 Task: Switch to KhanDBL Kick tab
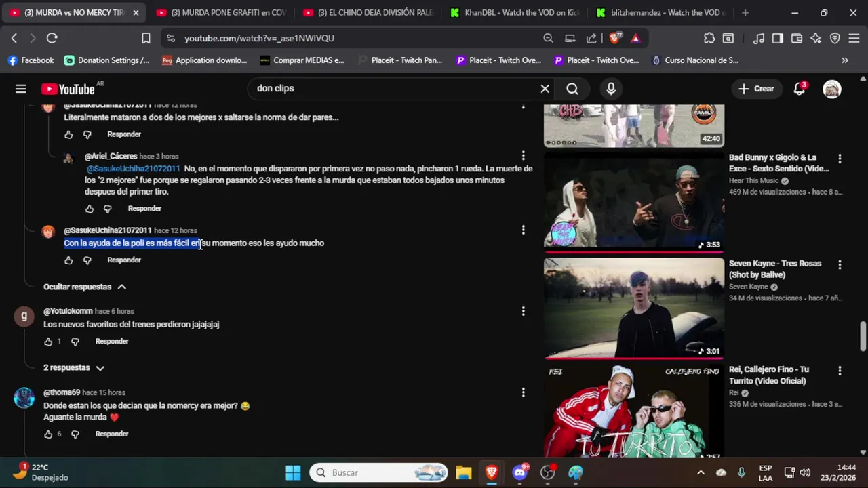point(516,13)
